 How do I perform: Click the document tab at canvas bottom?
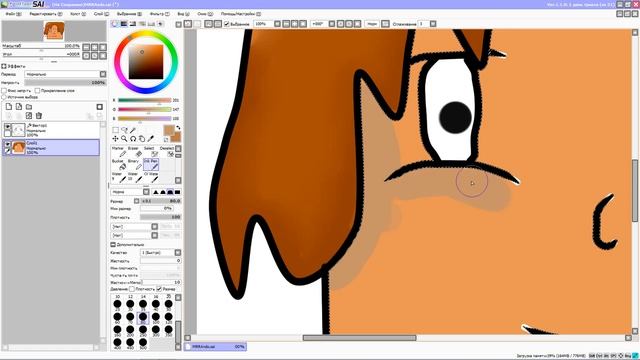click(x=215, y=347)
